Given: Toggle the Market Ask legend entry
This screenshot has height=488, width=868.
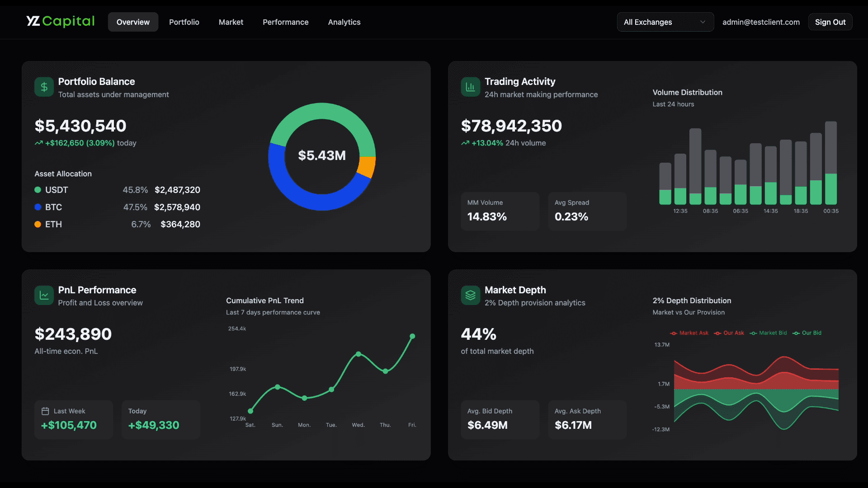Looking at the screenshot, I should [689, 333].
